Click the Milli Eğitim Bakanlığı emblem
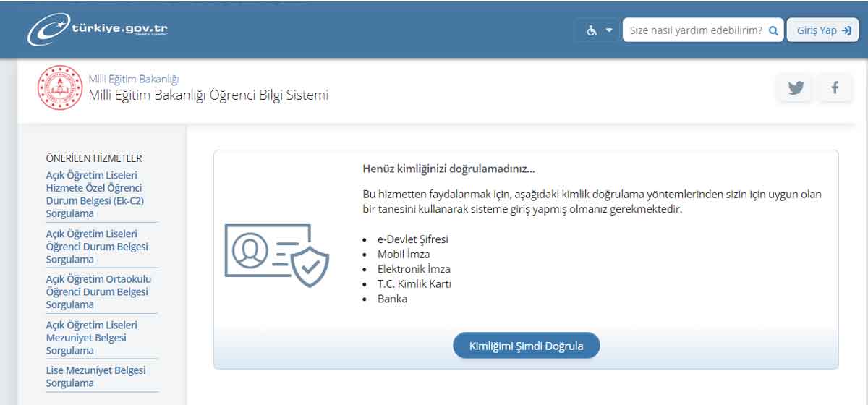Viewport: 868px width, 405px height. (60, 88)
